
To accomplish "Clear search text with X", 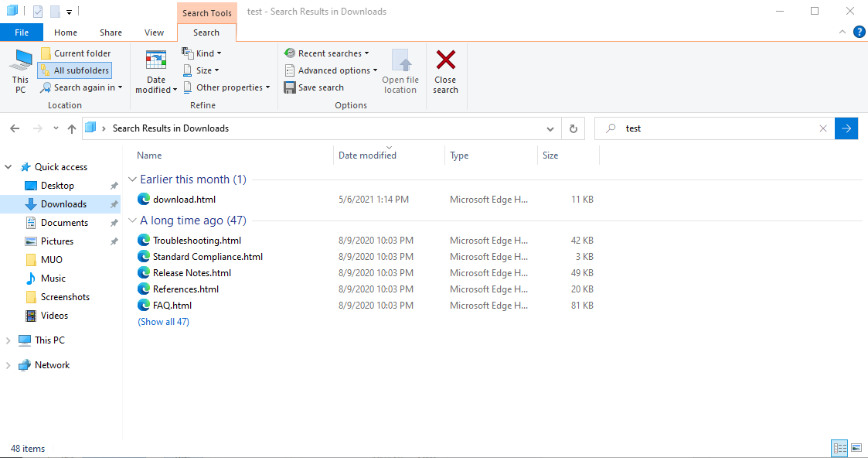I will [x=823, y=128].
